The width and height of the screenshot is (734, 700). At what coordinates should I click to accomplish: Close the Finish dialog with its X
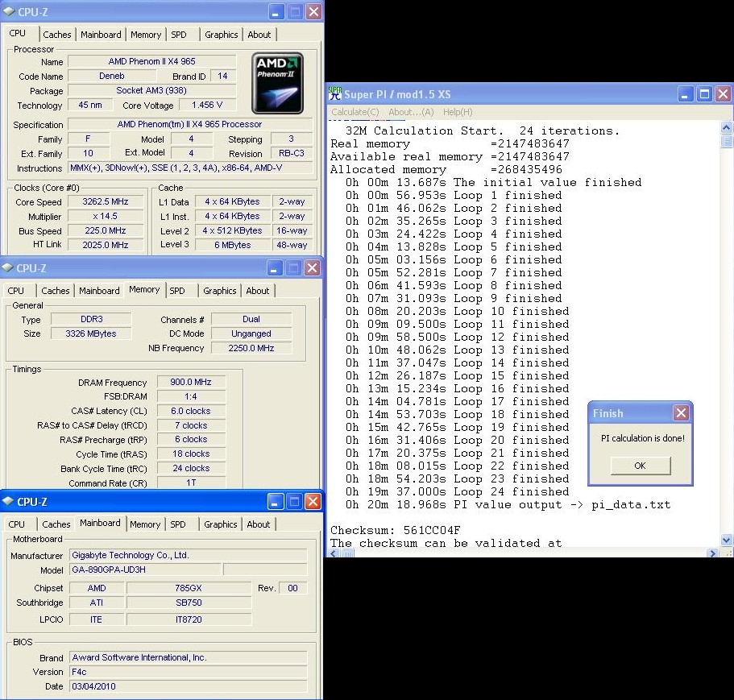point(681,413)
